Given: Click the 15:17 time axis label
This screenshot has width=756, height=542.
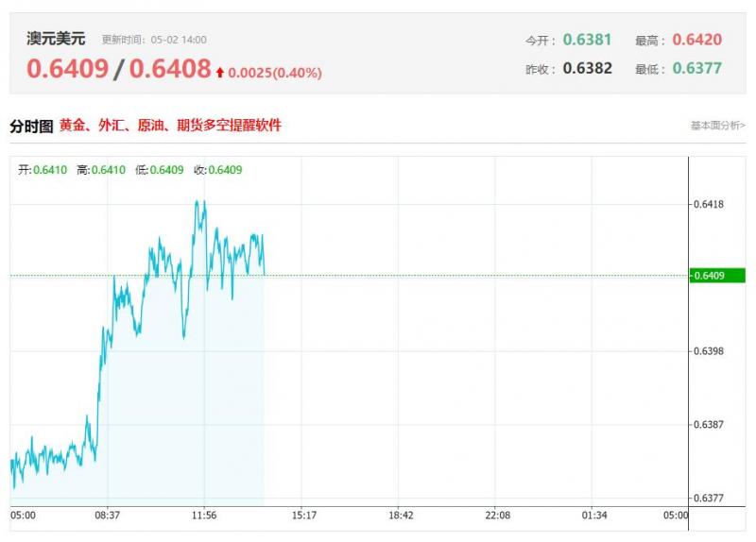Looking at the screenshot, I should (304, 516).
